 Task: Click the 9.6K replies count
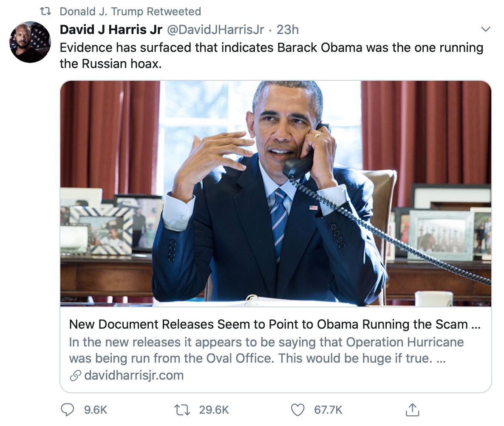96,410
